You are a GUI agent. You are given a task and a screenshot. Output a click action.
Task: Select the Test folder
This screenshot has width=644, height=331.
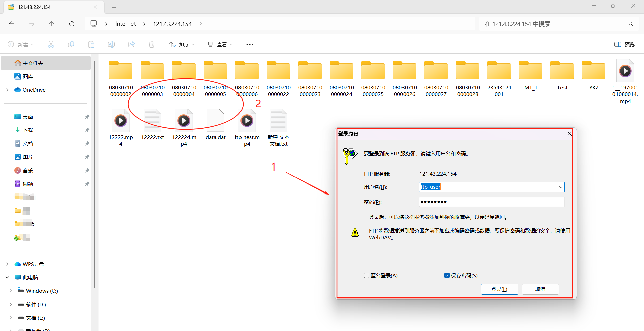[562, 76]
